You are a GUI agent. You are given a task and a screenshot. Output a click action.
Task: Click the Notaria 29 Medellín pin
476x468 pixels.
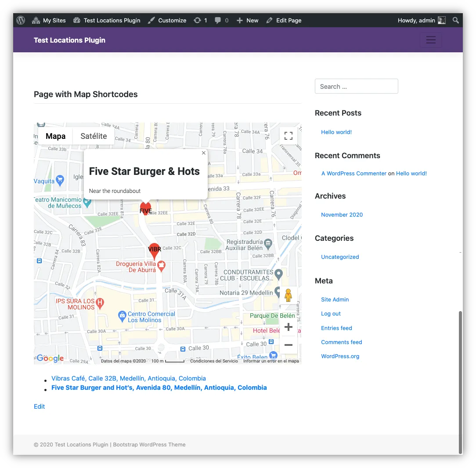coord(277,292)
